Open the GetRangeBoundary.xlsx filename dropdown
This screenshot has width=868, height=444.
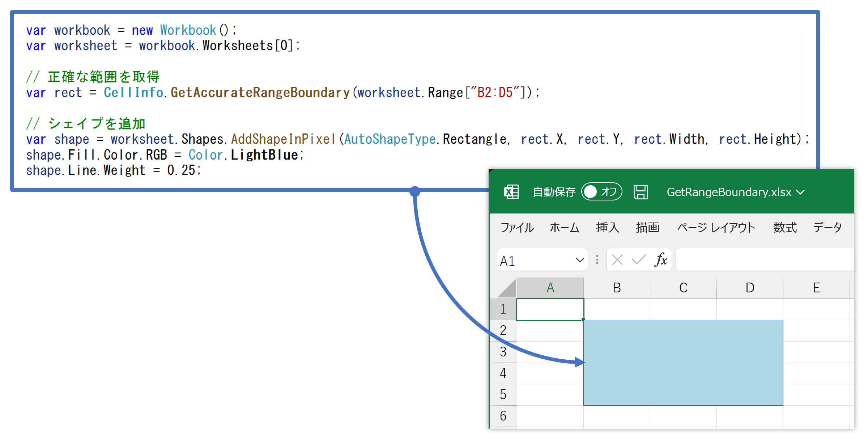pyautogui.click(x=801, y=192)
